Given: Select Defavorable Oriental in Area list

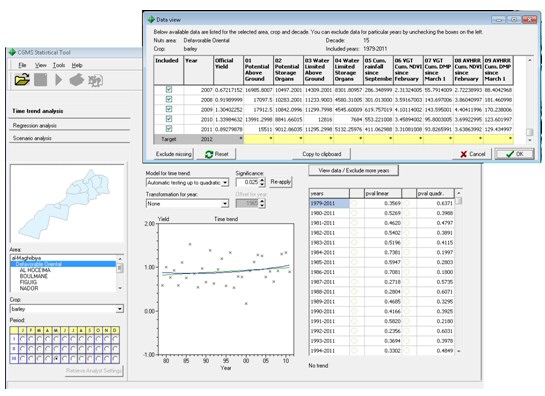Looking at the screenshot, I should (64, 264).
